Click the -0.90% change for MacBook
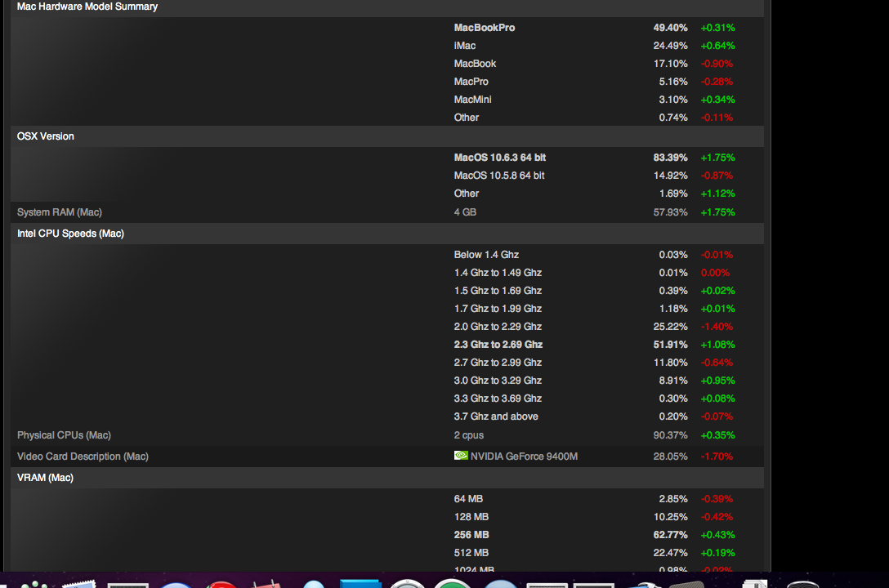The image size is (889, 588). (717, 64)
